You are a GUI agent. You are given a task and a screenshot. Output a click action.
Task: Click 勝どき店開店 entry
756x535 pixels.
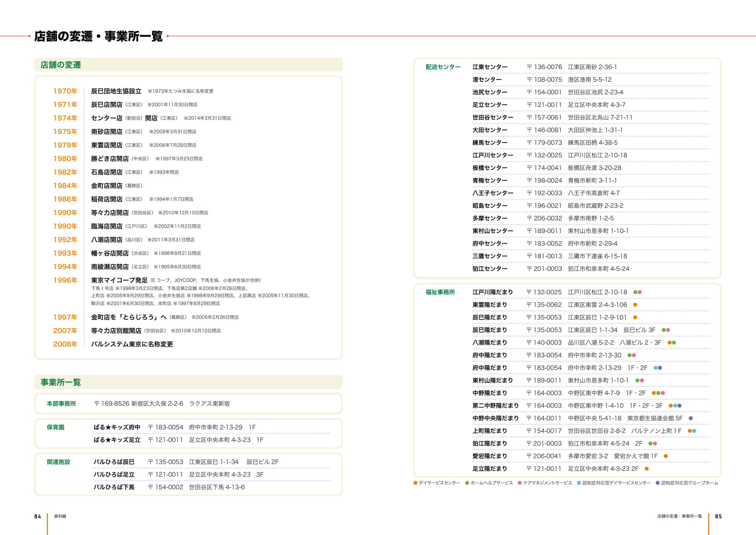click(x=110, y=158)
